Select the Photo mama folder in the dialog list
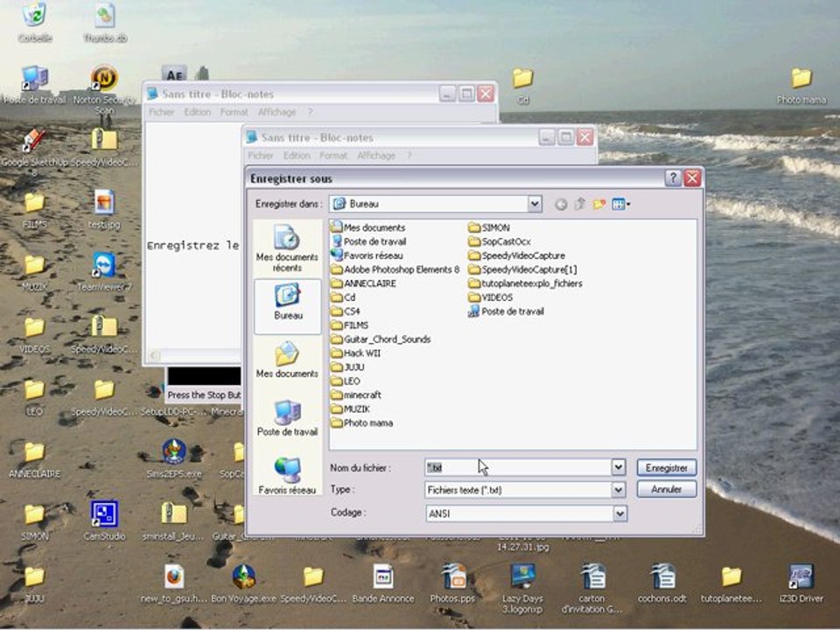 click(362, 423)
